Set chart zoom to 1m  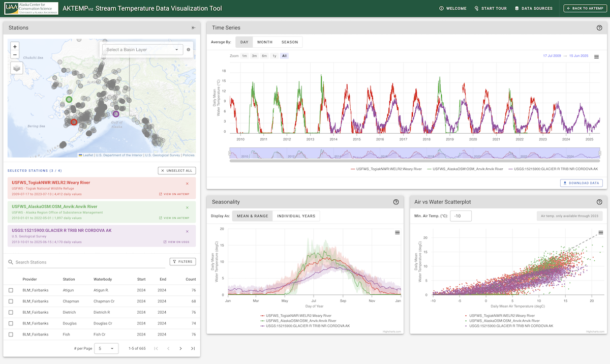tap(245, 56)
